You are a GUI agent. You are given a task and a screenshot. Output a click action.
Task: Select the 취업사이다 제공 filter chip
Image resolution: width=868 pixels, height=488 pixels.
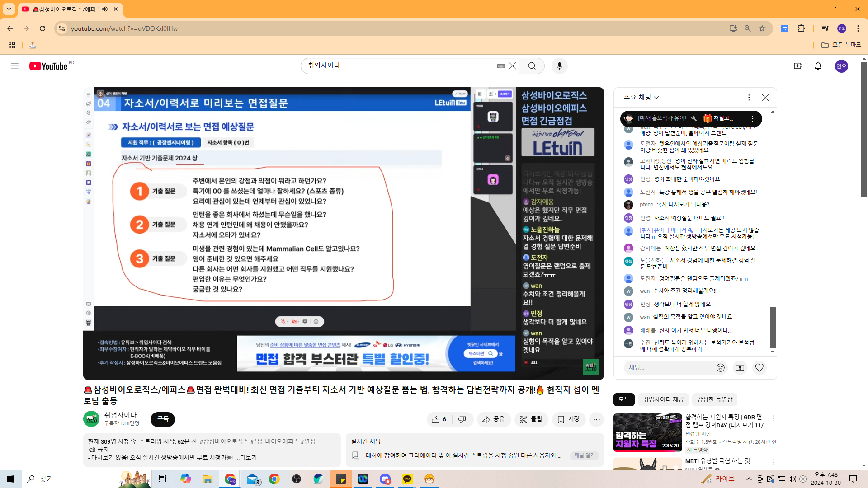point(663,399)
